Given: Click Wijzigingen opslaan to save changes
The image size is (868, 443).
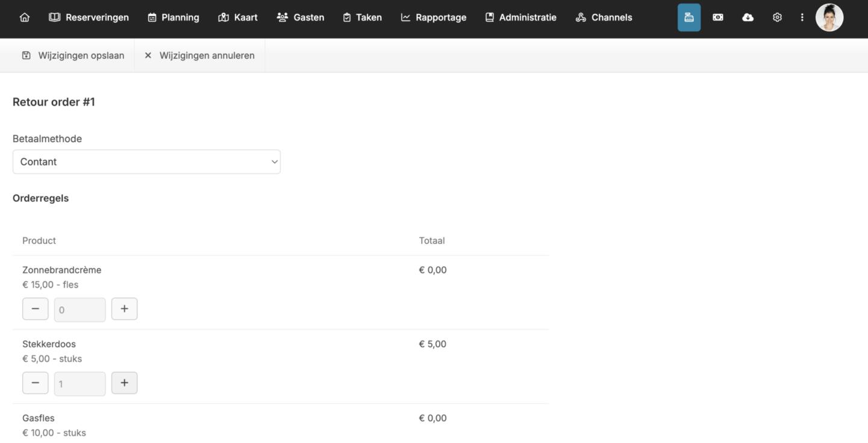Looking at the screenshot, I should [73, 55].
